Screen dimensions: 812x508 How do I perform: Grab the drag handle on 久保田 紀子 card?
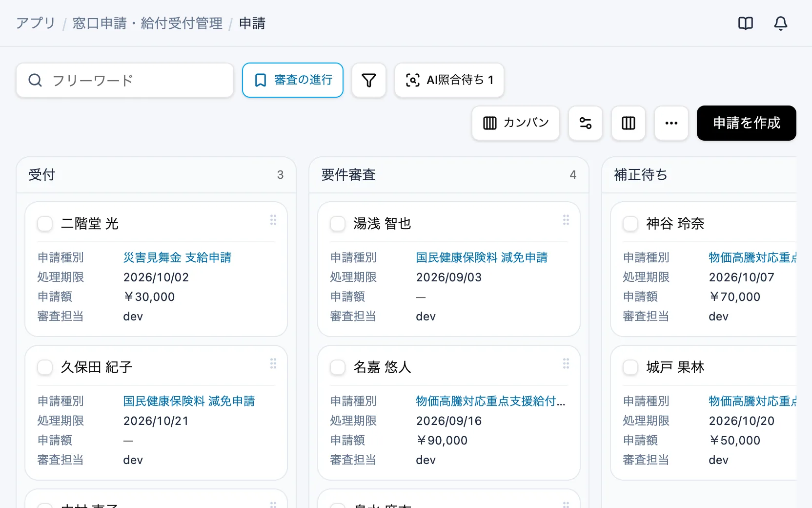coord(273,363)
